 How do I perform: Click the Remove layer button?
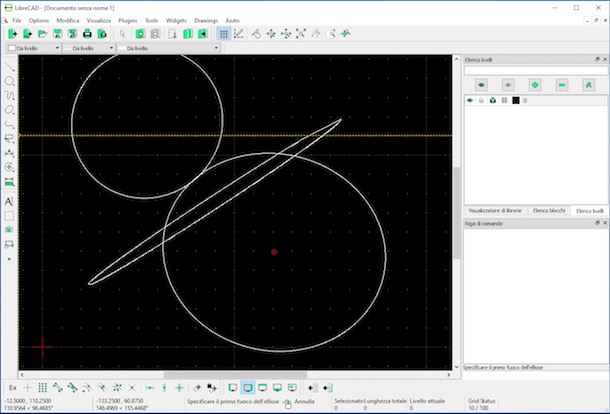[562, 85]
